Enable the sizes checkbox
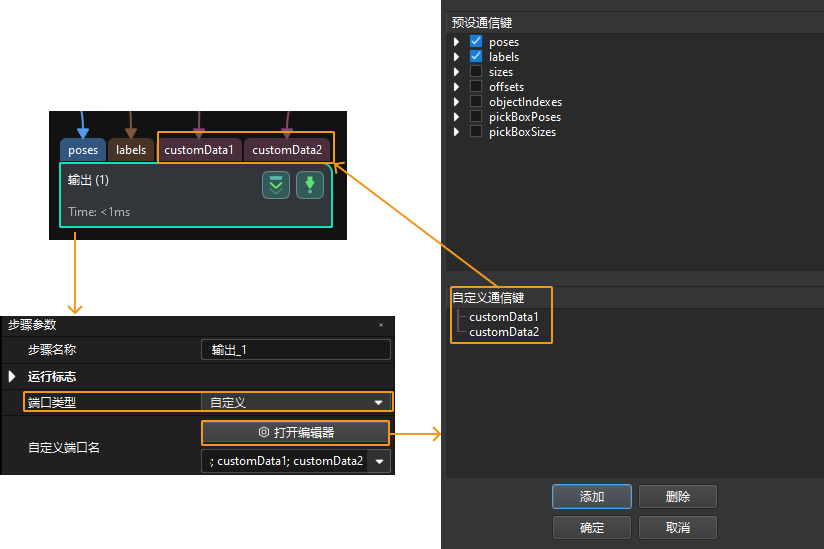The image size is (824, 549). tap(476, 71)
